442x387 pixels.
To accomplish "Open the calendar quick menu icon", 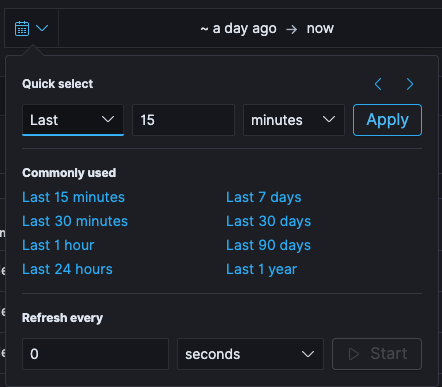I will coord(31,28).
